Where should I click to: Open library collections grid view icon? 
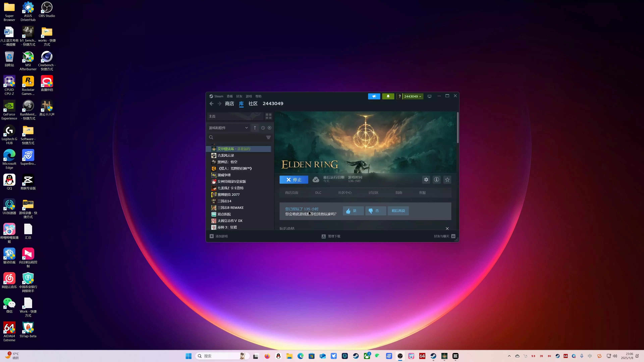[269, 116]
